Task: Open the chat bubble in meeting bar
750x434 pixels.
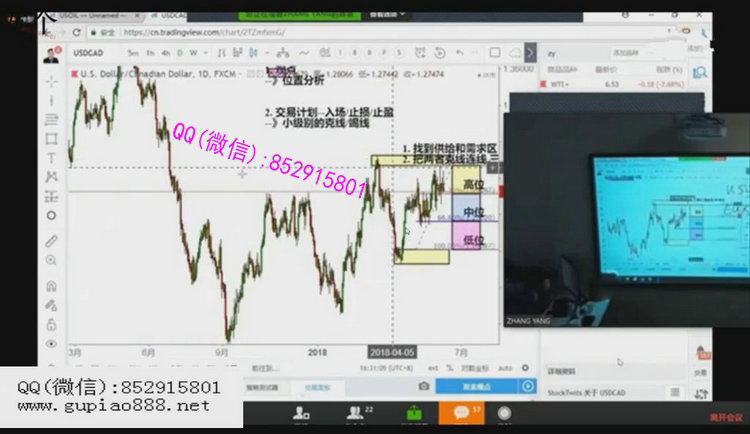Action: pos(462,413)
